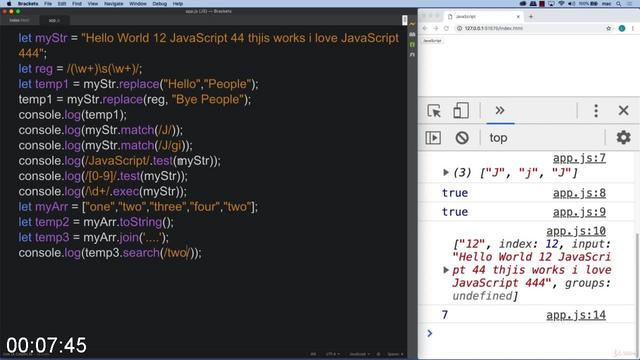640x360 pixels.
Task: Open the 'top' JavaScript context dropdown
Action: [x=498, y=138]
